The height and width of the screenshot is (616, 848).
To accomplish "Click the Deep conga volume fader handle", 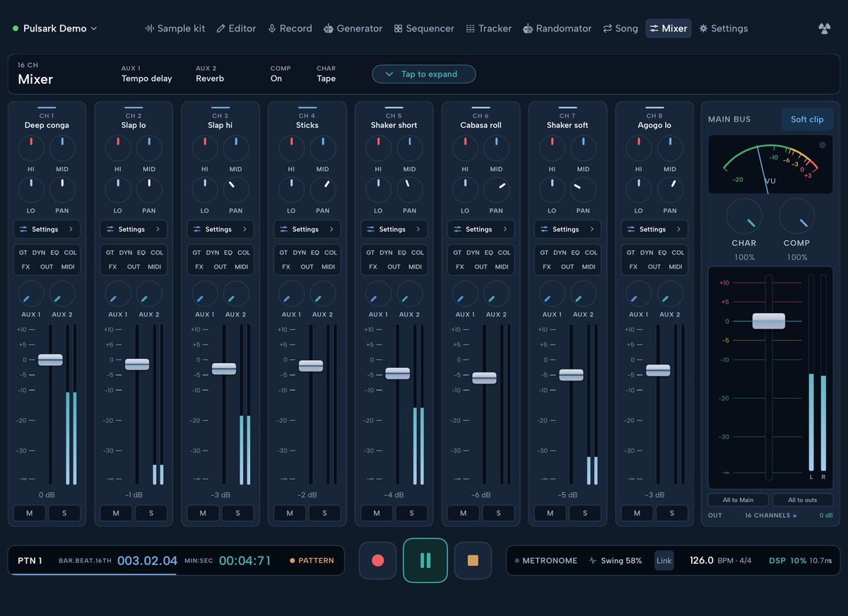I will pyautogui.click(x=50, y=360).
